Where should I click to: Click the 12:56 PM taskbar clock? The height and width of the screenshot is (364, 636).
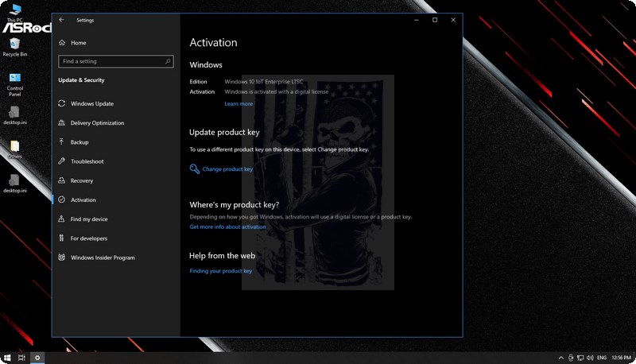click(x=622, y=358)
